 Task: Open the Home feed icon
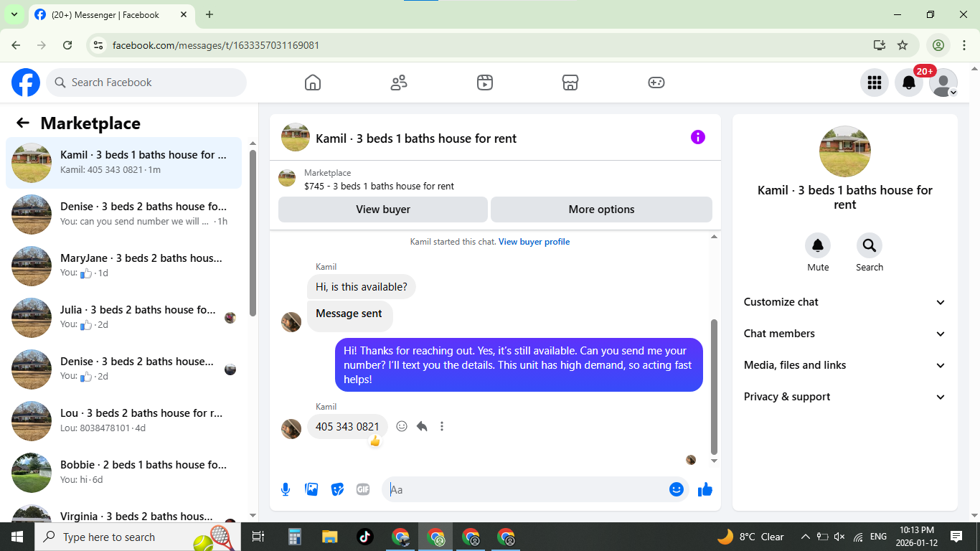click(x=313, y=83)
